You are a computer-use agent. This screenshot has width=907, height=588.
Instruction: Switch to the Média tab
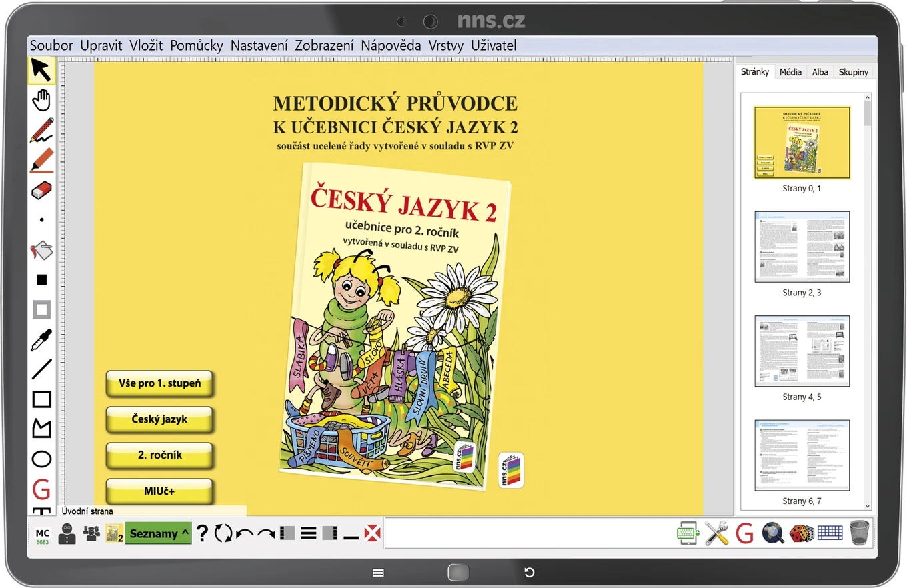(790, 72)
